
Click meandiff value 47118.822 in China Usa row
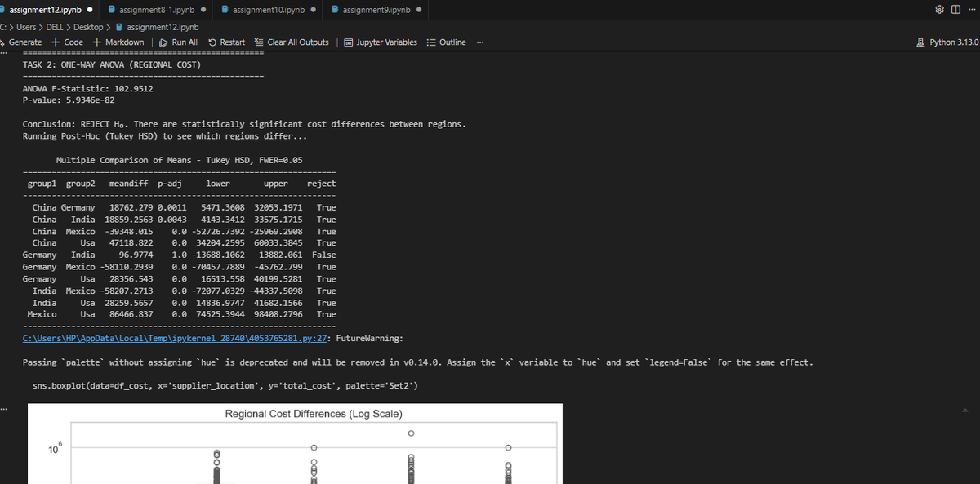pos(131,243)
